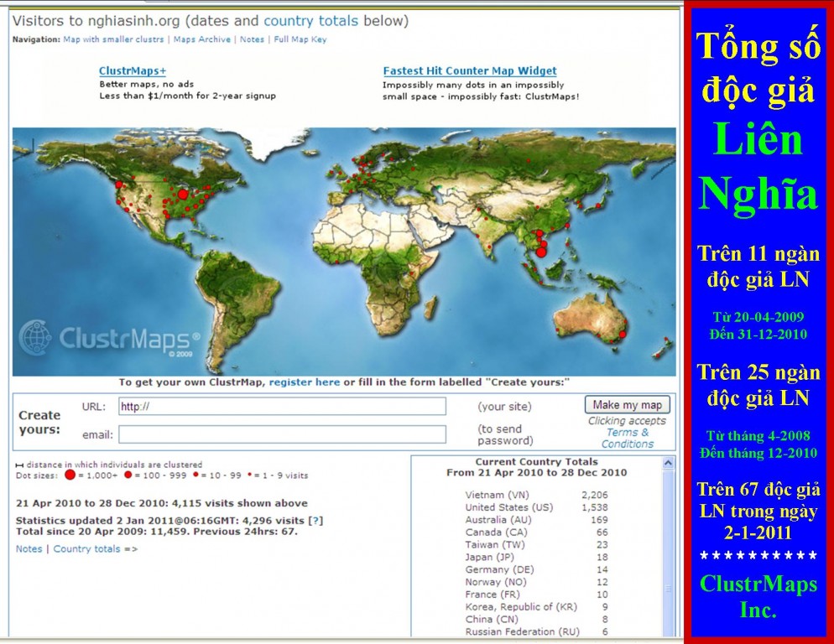
Task: Click the large red dot in eastern United States
Action: (x=183, y=195)
